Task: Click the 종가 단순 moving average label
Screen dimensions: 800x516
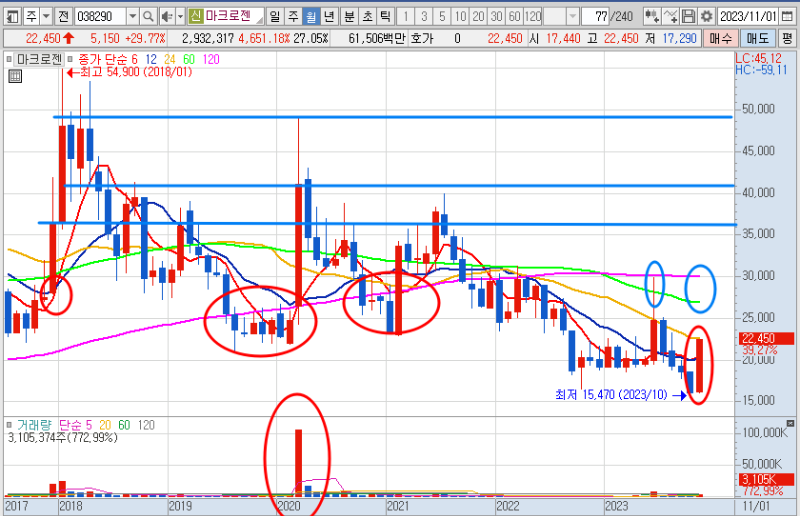Action: pyautogui.click(x=102, y=59)
